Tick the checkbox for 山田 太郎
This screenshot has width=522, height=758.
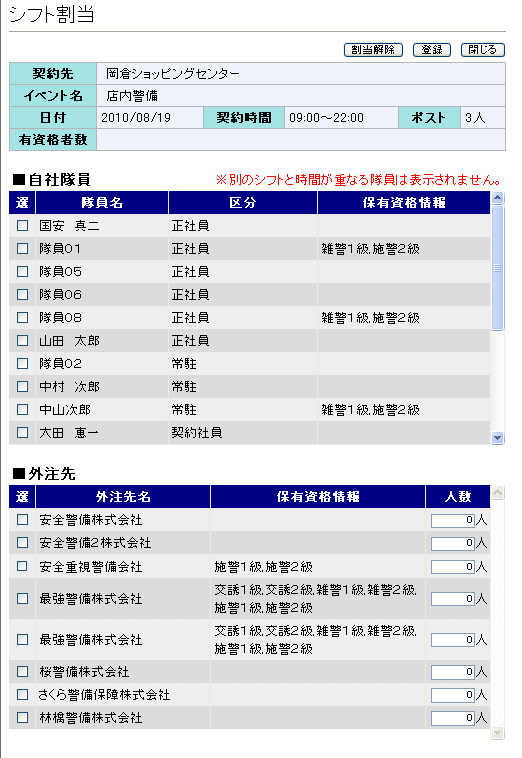pos(22,341)
